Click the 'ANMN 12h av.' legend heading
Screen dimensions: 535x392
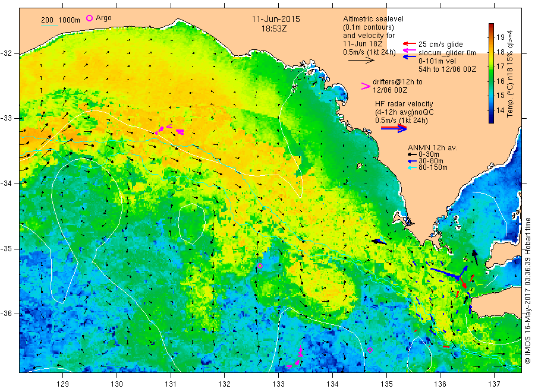433,148
